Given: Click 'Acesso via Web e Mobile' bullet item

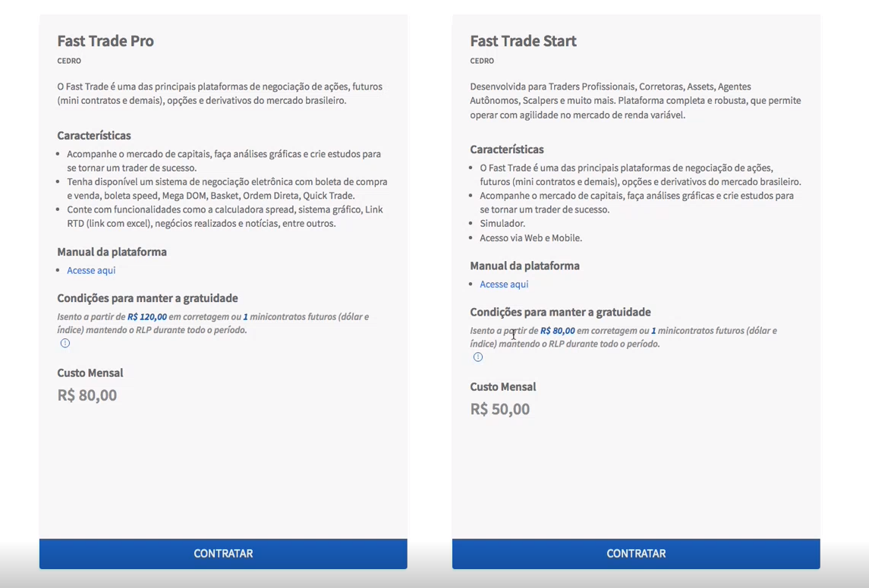Looking at the screenshot, I should click(x=531, y=238).
